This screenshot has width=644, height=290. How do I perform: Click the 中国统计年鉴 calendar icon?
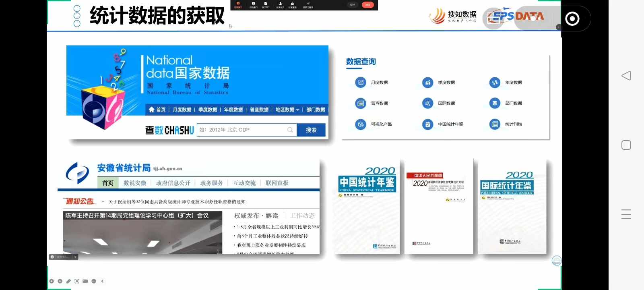coord(427,124)
